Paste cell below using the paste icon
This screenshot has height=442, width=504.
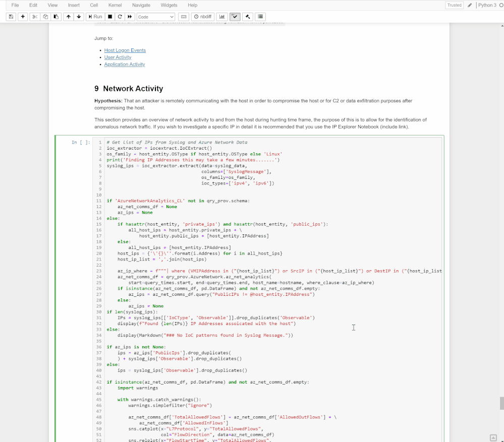click(56, 17)
